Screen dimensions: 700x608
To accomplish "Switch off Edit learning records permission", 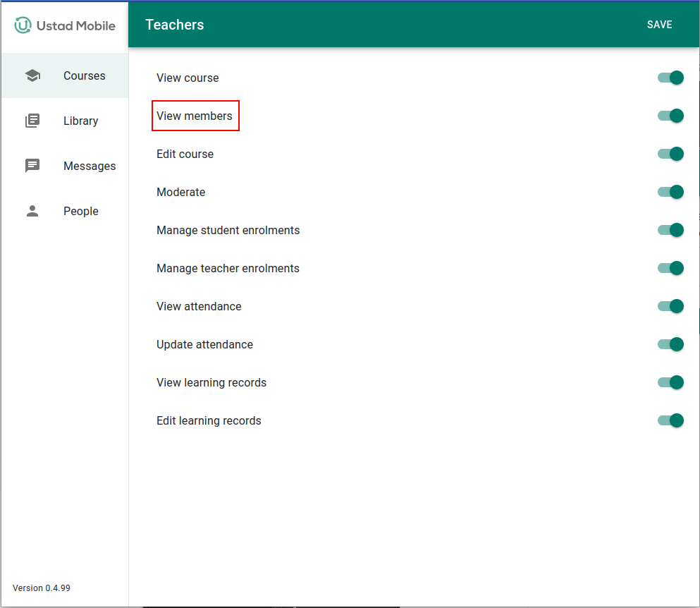I will (x=670, y=420).
